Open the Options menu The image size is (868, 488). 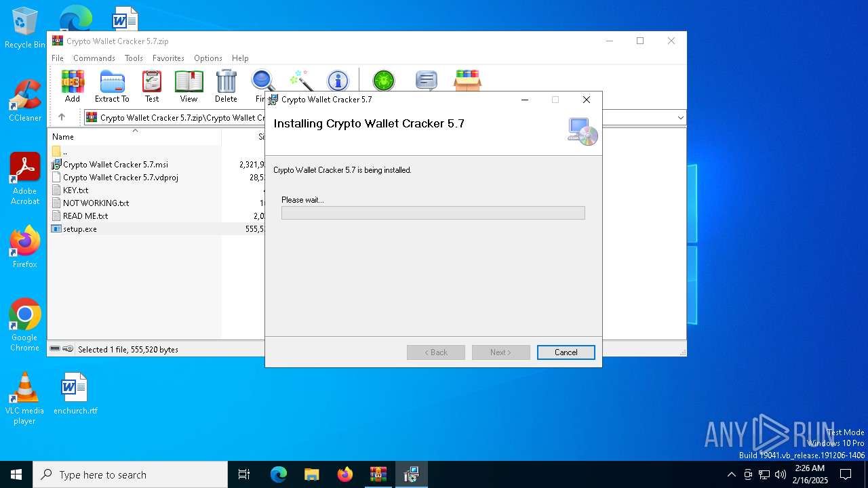pyautogui.click(x=208, y=58)
